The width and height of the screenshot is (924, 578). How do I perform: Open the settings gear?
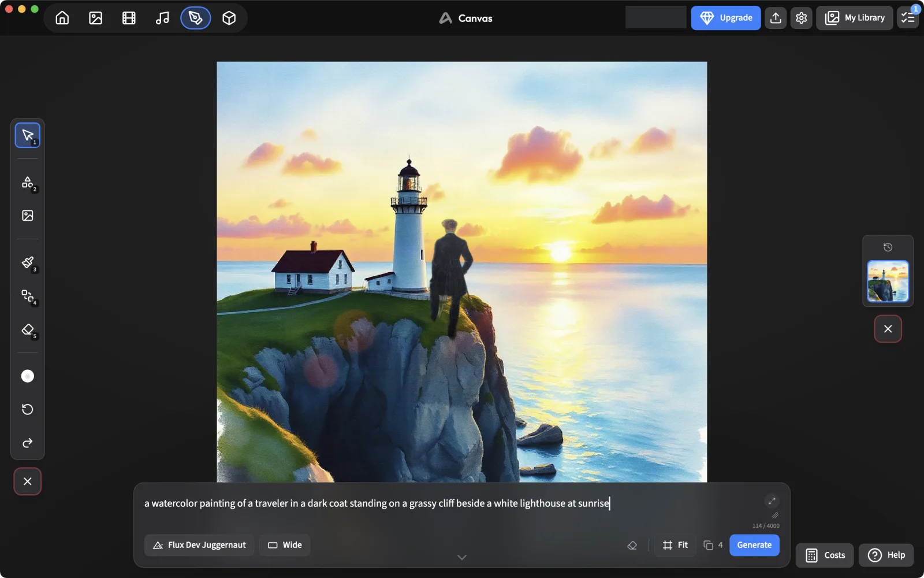(802, 18)
